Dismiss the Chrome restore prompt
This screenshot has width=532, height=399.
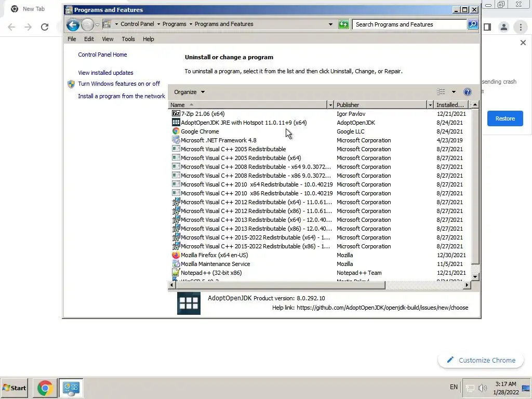[523, 43]
